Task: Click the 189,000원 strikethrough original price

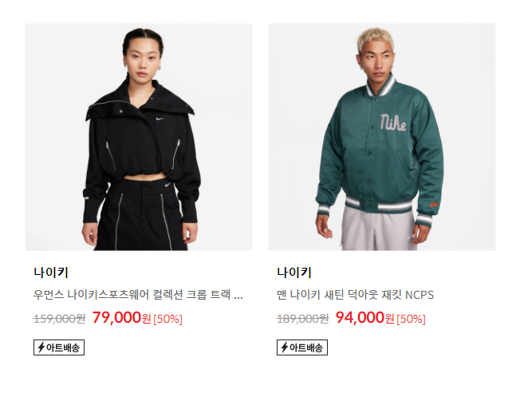Action: pos(302,319)
